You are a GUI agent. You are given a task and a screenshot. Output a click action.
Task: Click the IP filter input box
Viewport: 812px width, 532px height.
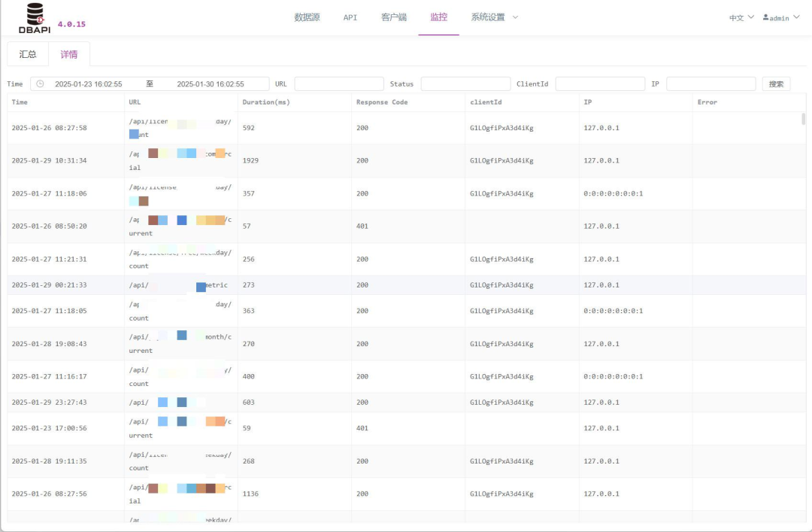[710, 84]
